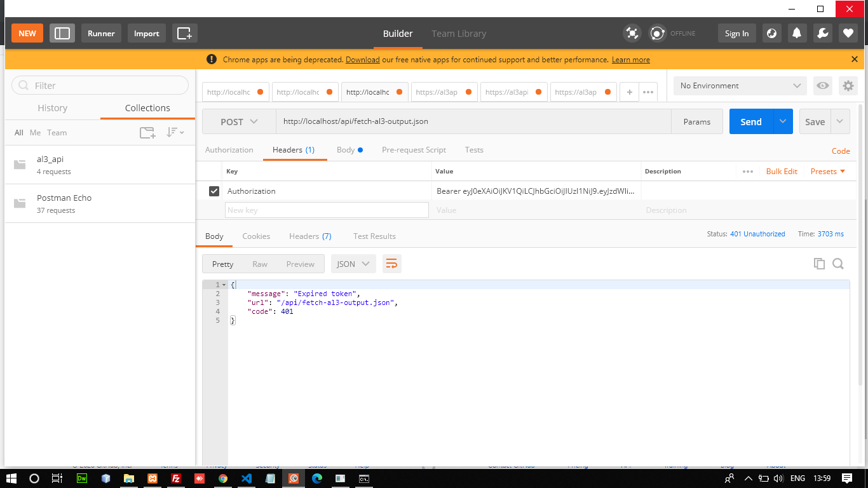Open manage environments gear icon
The image size is (868, 488).
[x=848, y=86]
